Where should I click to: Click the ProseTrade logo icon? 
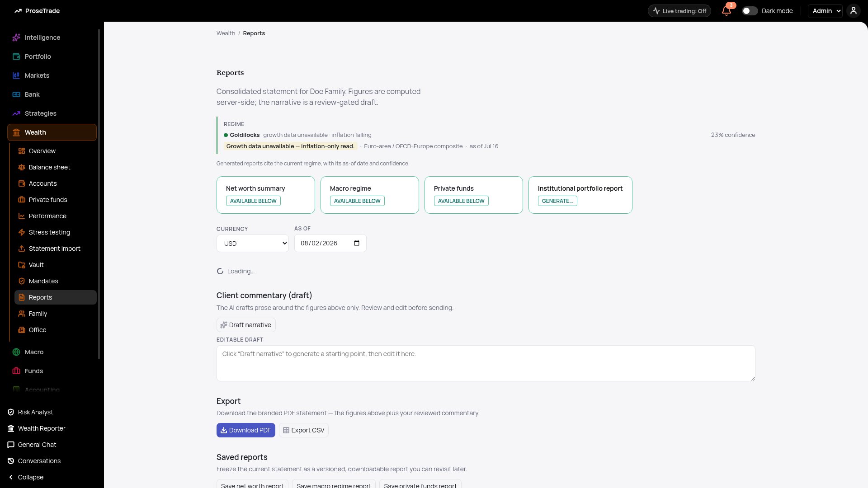click(18, 11)
